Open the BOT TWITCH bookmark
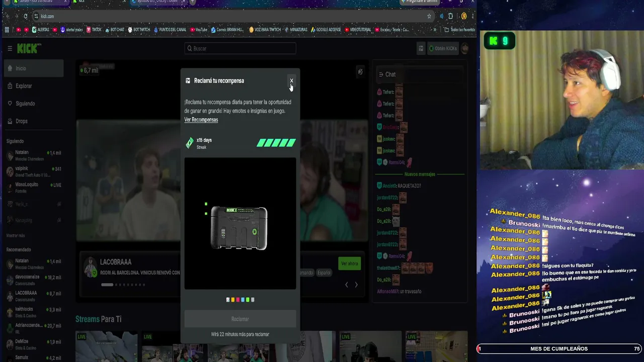The height and width of the screenshot is (362, 644). 139,30
